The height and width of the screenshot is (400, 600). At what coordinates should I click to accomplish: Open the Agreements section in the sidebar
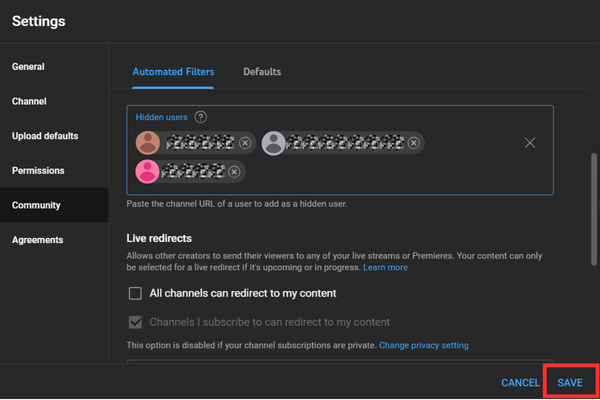pyautogui.click(x=37, y=240)
